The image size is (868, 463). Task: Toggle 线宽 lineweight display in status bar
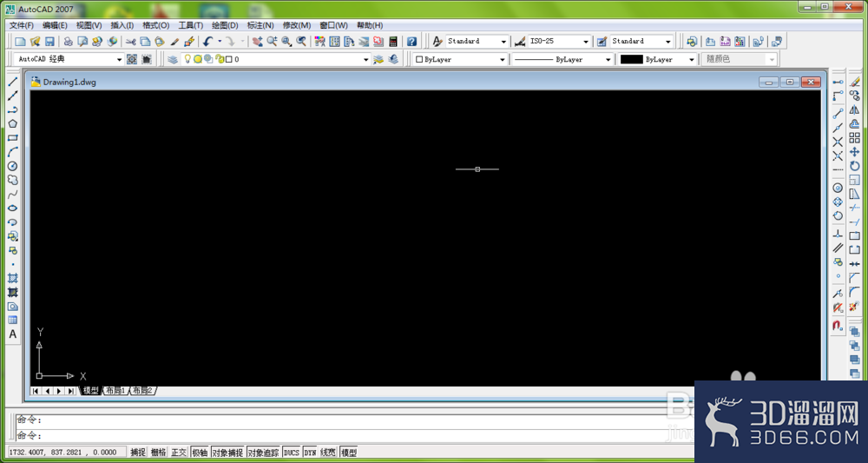coord(328,453)
